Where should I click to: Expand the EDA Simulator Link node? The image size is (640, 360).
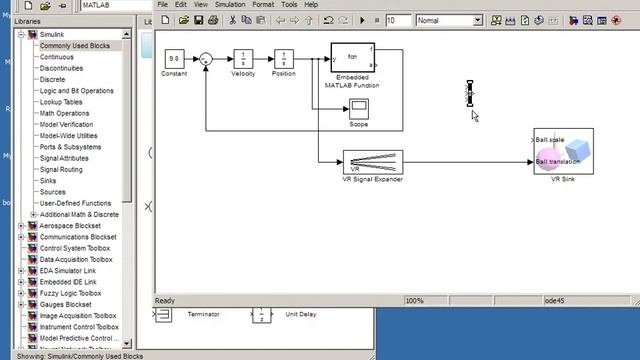coord(21,271)
